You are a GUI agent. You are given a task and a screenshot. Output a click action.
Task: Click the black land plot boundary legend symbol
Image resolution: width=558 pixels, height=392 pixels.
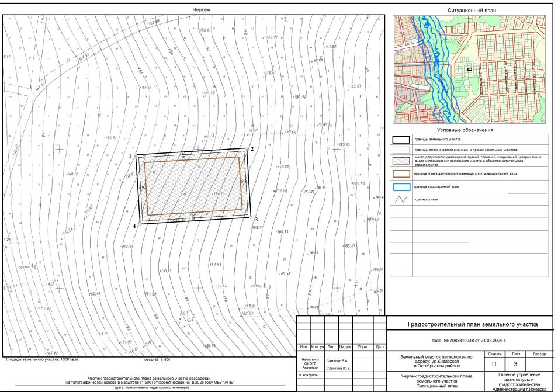(x=401, y=140)
